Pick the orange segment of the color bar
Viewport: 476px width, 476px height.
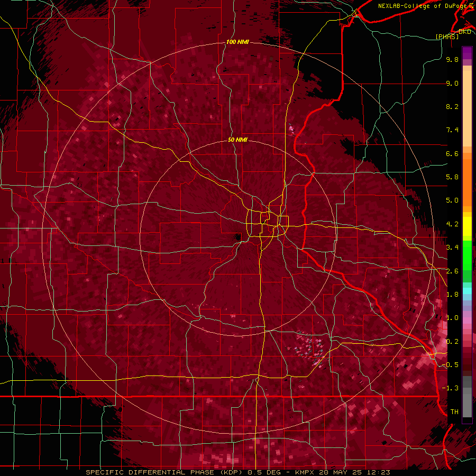click(467, 179)
